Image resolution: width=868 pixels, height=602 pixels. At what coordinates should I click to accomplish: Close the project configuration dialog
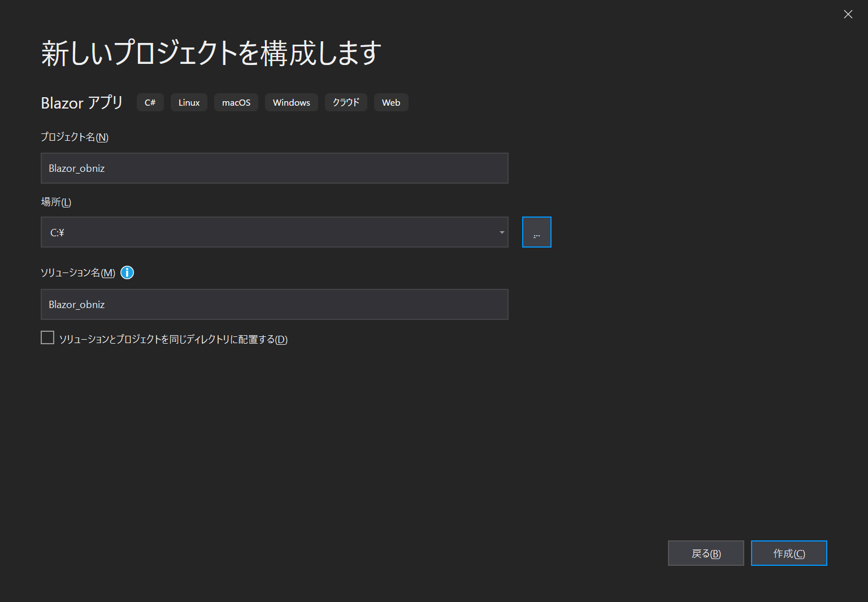point(848,14)
